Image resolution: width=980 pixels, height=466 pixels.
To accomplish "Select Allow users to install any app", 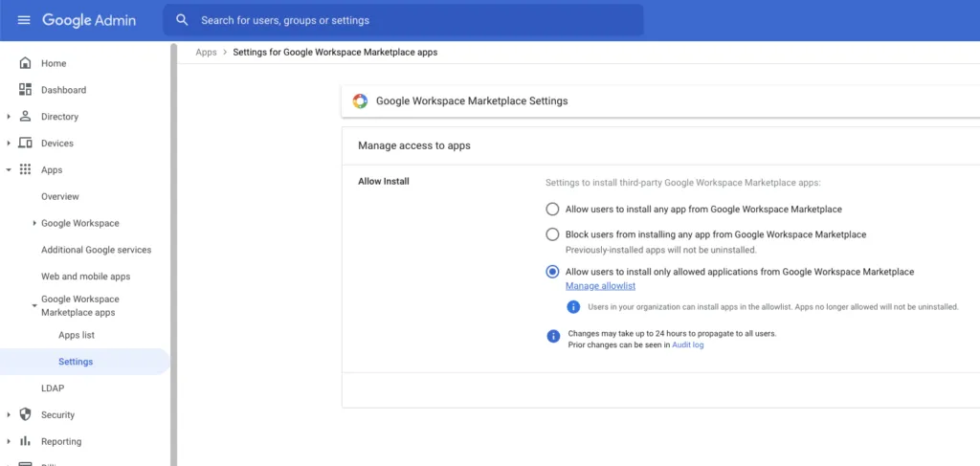I will coord(552,210).
